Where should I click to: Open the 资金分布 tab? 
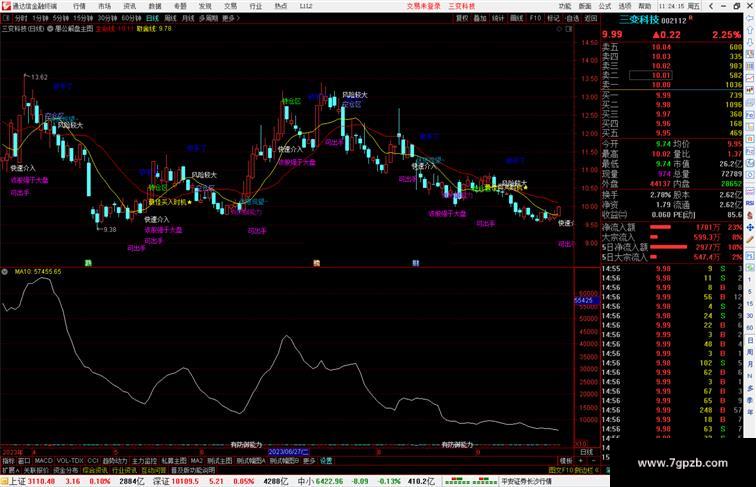point(66,470)
